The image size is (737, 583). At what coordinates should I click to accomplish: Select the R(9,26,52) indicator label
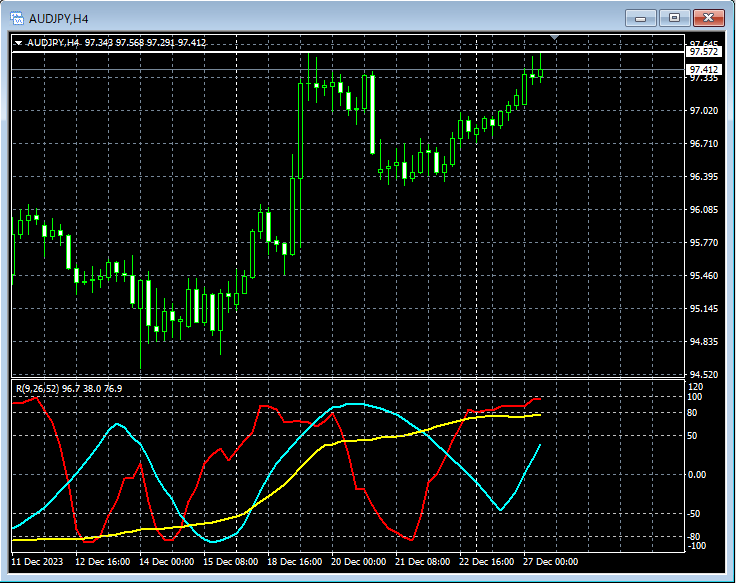tap(69, 388)
